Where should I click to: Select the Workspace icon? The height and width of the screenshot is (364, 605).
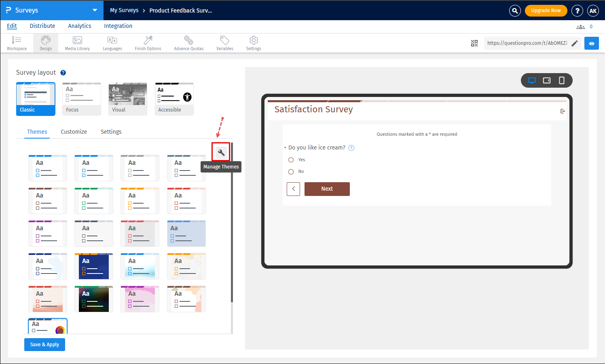click(x=17, y=43)
